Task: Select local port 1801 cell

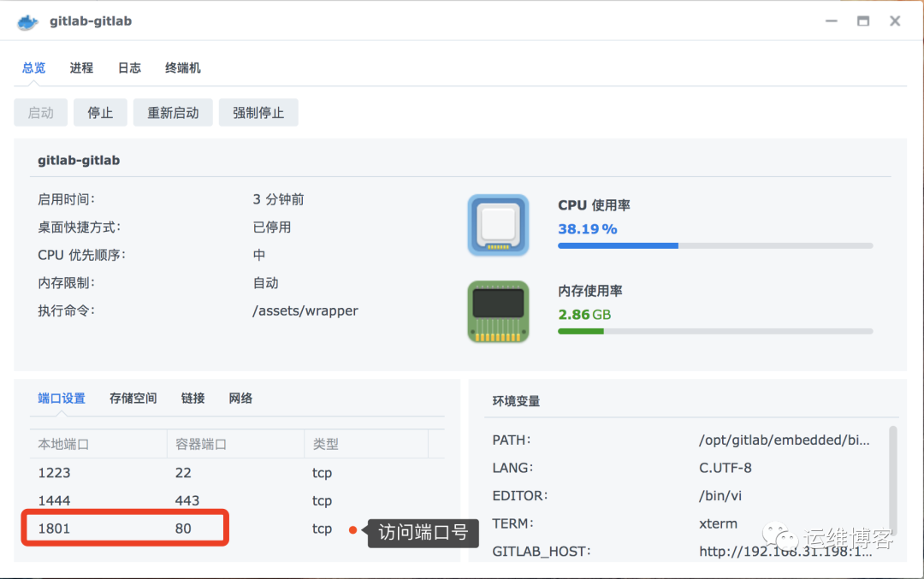Action: [x=54, y=529]
